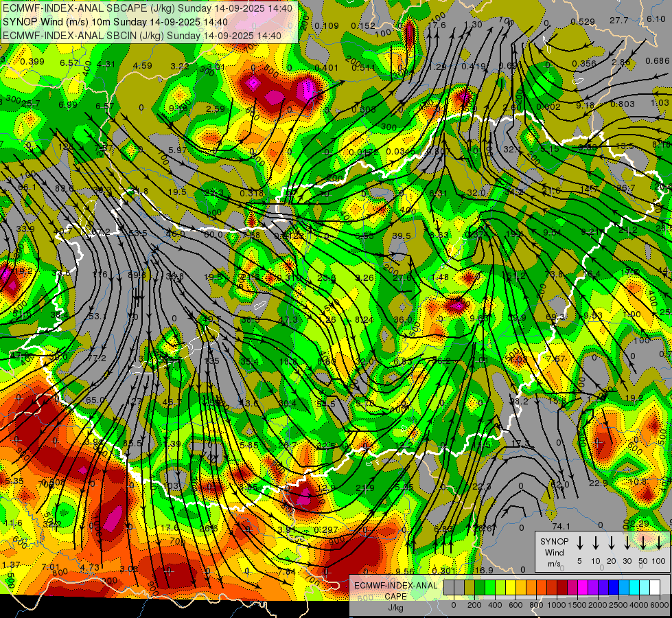This screenshot has height=618, width=672.
Task: Click the map value '25.7'
Action: (x=30, y=104)
